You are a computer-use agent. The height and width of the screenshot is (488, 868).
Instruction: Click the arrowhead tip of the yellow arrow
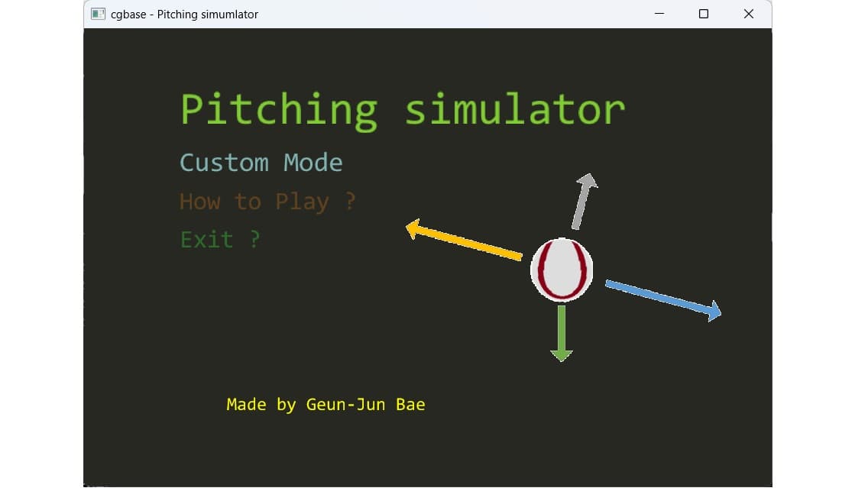click(x=410, y=228)
